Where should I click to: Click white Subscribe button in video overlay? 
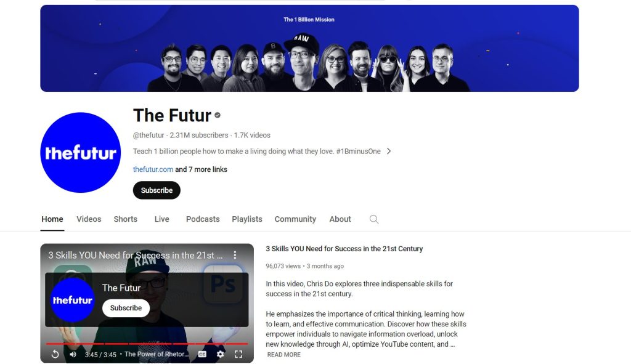126,308
